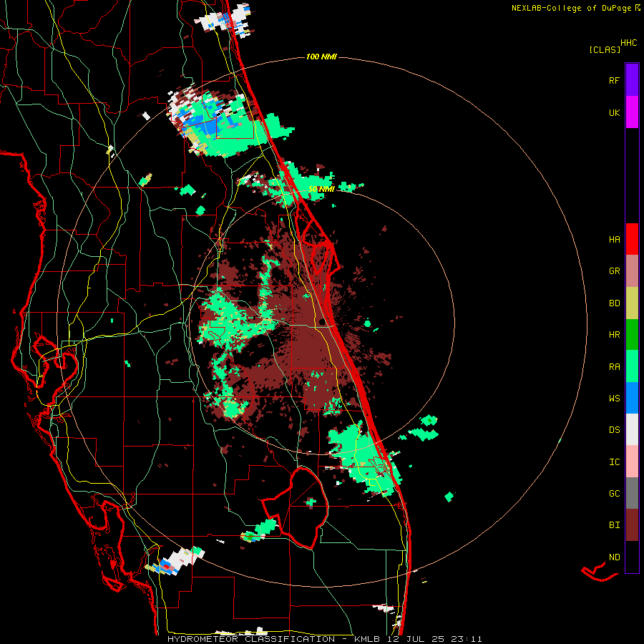Click the WS legend label
Screen dimensions: 644x644
click(x=614, y=399)
